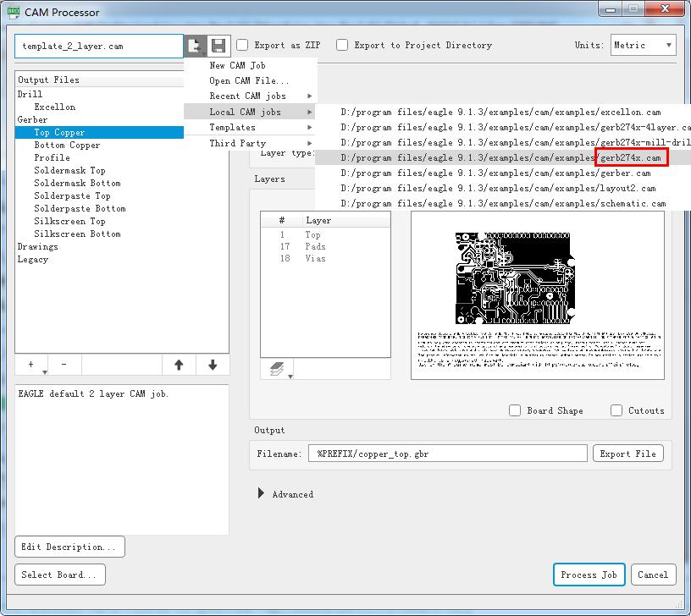Select layer 17 Pads row
The width and height of the screenshot is (691, 616).
325,246
